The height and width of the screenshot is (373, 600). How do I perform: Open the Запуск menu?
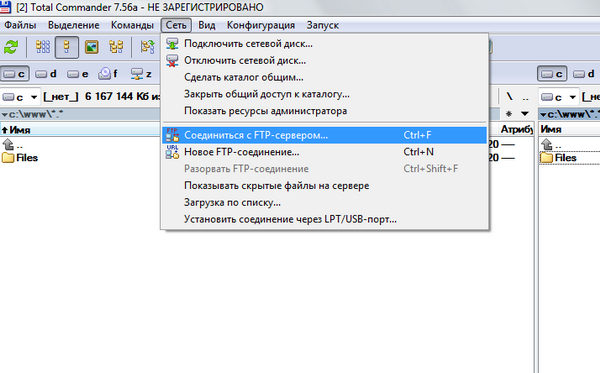click(x=323, y=25)
